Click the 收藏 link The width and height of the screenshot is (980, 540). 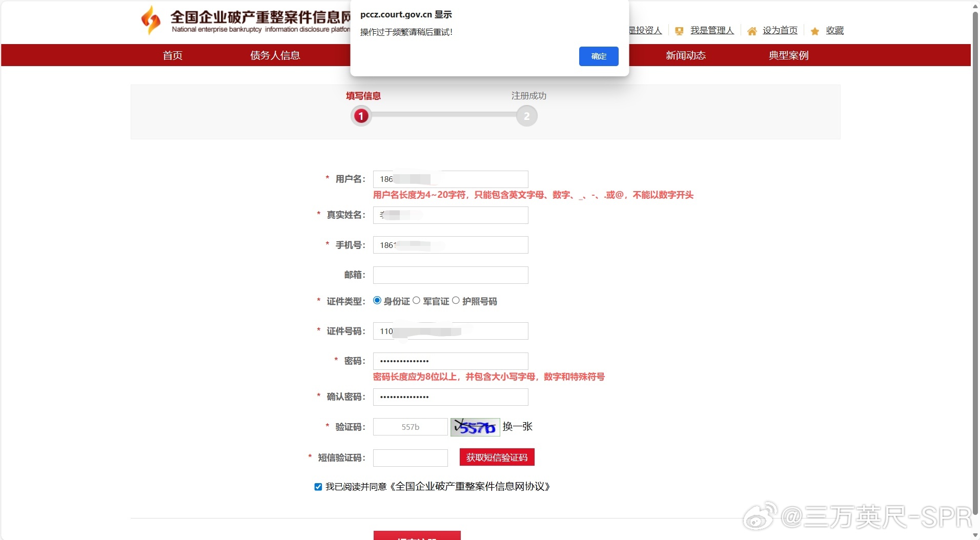click(x=835, y=31)
